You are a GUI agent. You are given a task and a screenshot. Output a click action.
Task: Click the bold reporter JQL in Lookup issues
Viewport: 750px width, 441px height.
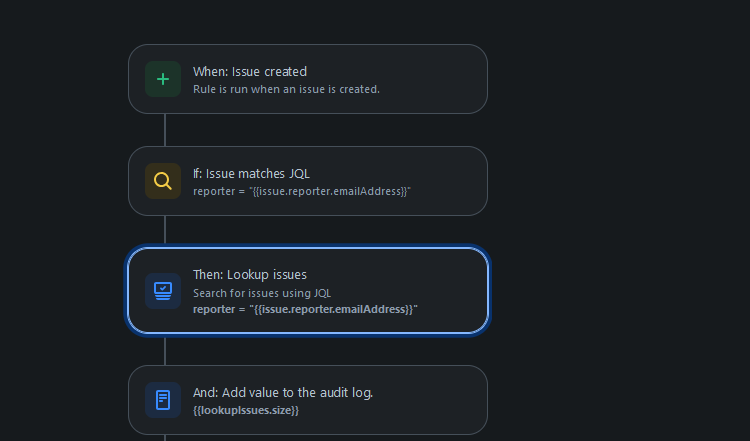coord(305,309)
